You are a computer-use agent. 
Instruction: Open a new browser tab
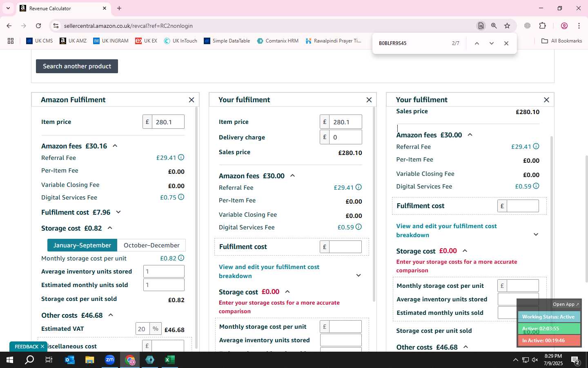click(119, 8)
